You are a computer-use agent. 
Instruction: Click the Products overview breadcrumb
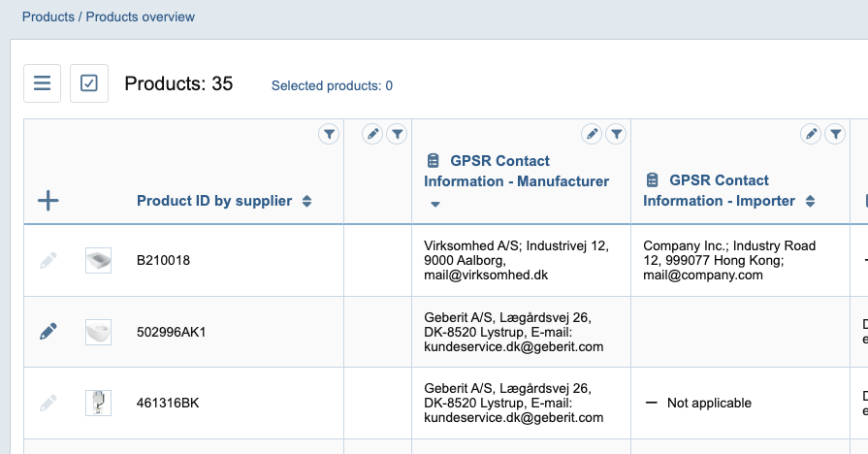click(140, 16)
